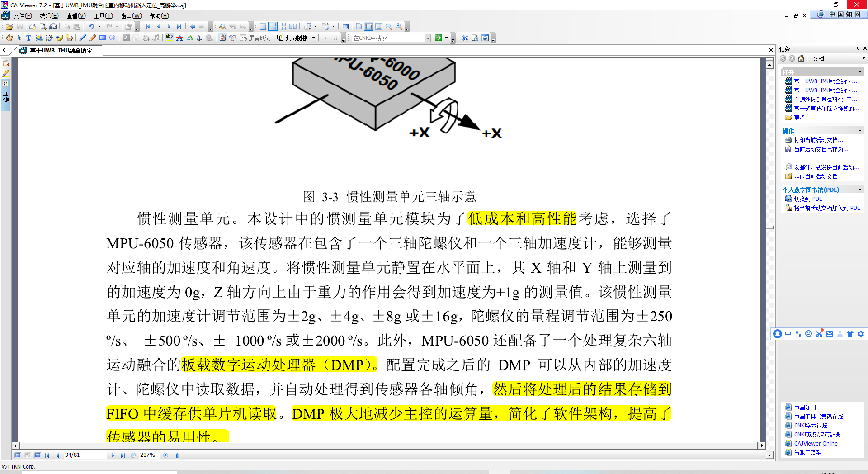Unpin the 任务 task panel pushpin

857,49
